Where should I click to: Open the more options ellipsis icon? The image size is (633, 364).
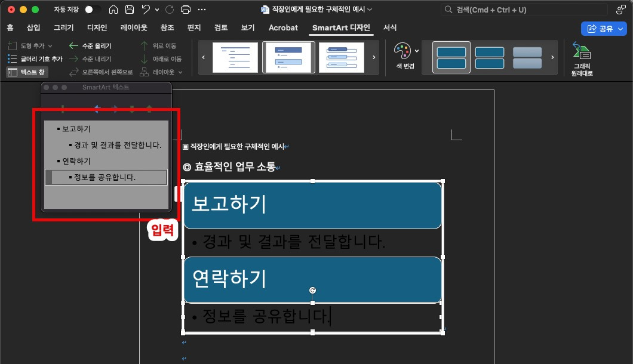202,10
